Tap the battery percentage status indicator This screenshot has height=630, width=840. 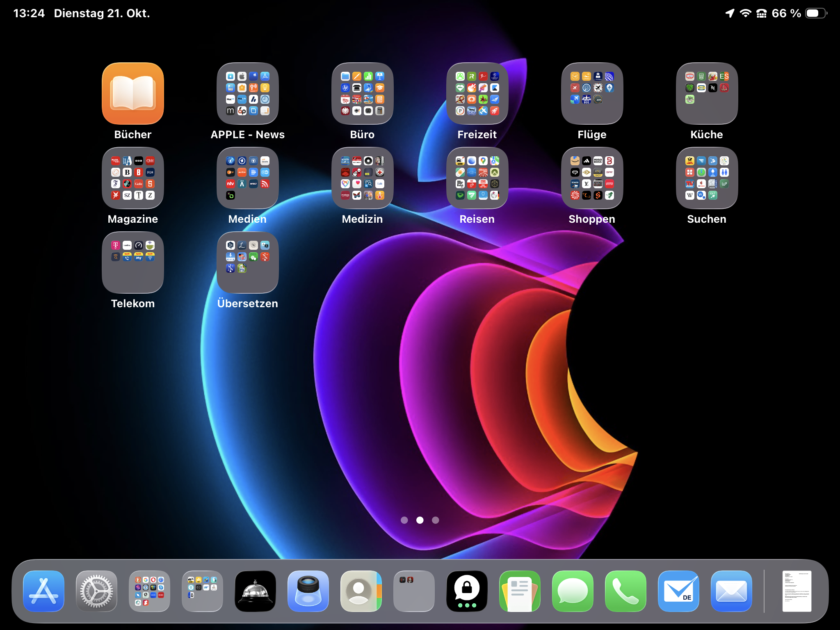coord(786,14)
